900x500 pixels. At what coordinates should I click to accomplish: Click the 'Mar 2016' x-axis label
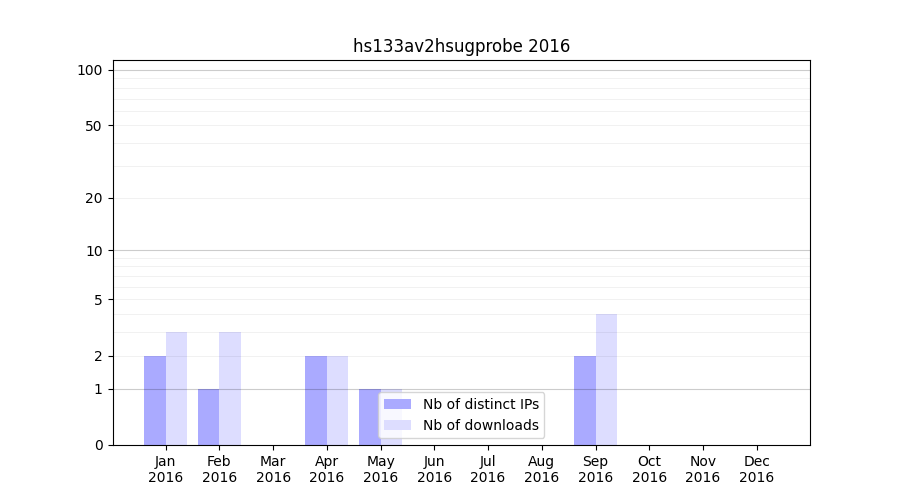[x=273, y=469]
